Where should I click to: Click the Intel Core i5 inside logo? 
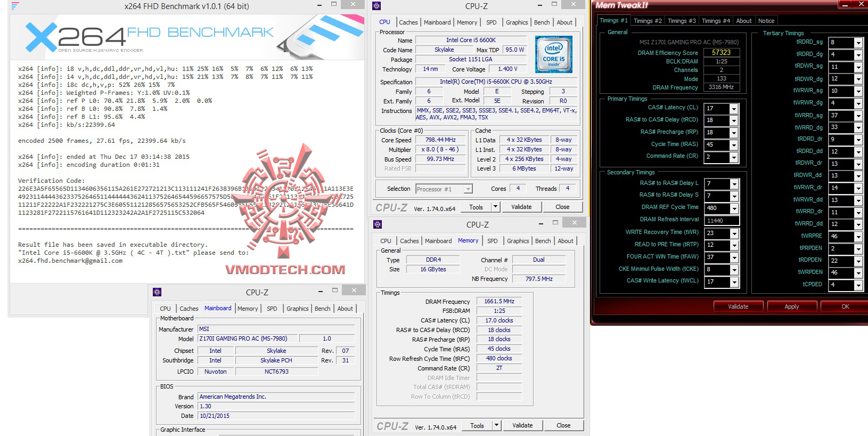tap(554, 55)
